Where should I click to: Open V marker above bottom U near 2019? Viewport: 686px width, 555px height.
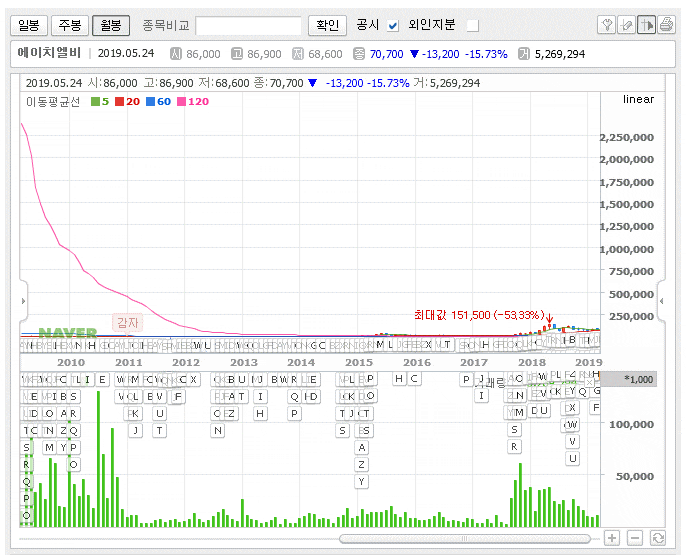(x=572, y=441)
